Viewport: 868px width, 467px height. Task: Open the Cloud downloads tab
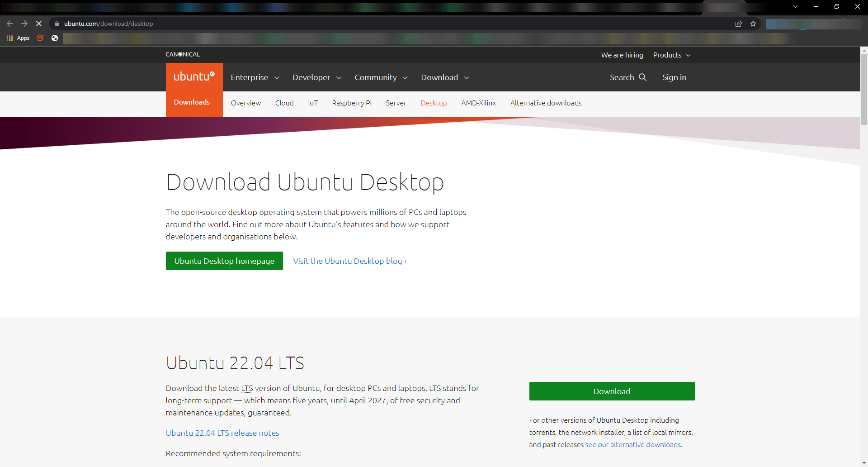[284, 103]
